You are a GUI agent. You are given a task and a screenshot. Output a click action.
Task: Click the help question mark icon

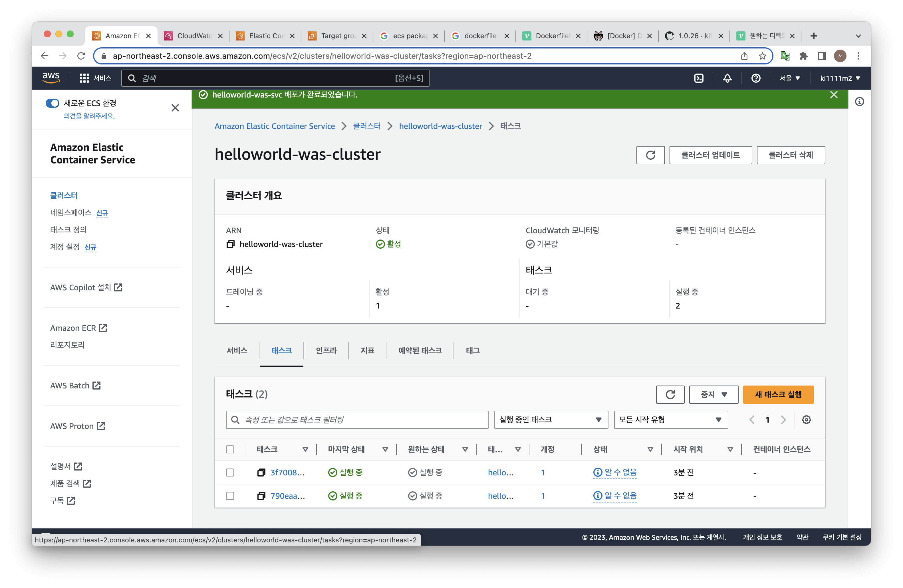[755, 78]
